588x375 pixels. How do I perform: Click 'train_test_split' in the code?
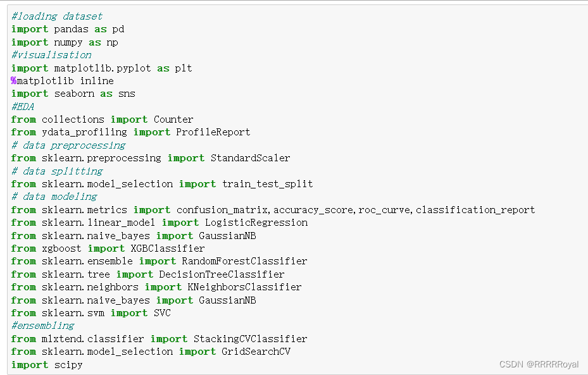coord(267,184)
